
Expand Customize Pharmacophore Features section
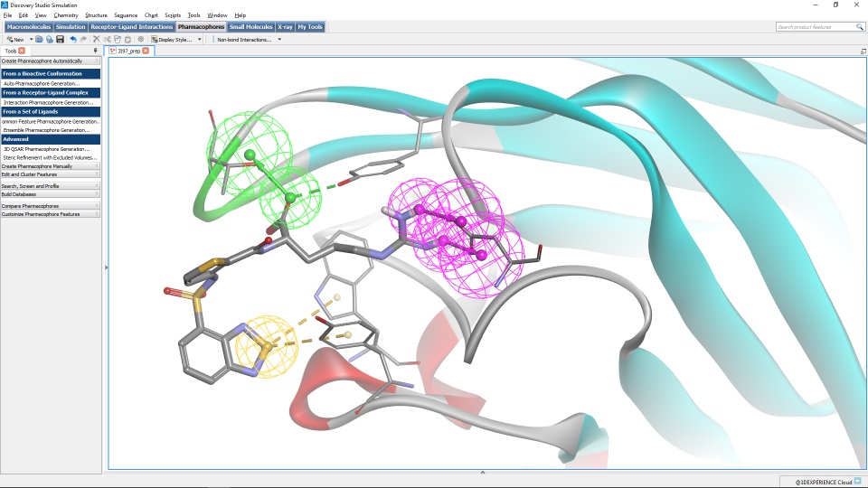(51, 214)
